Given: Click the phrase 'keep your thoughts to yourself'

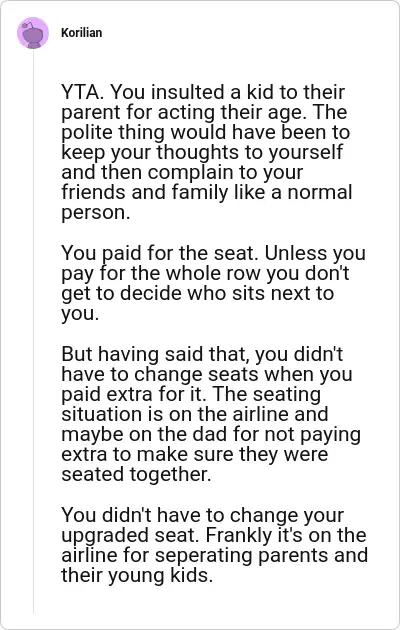Looking at the screenshot, I should click(x=202, y=153).
